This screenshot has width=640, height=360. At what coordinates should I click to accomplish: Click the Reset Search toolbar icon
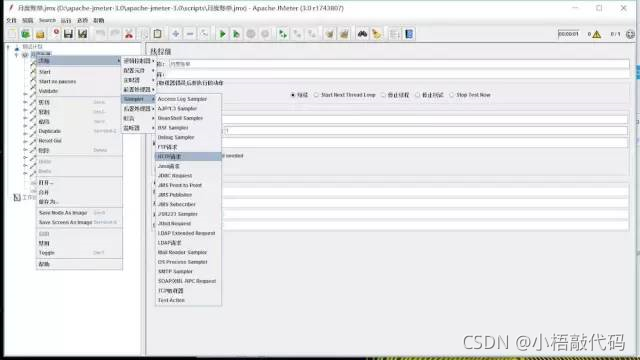click(x=376, y=34)
